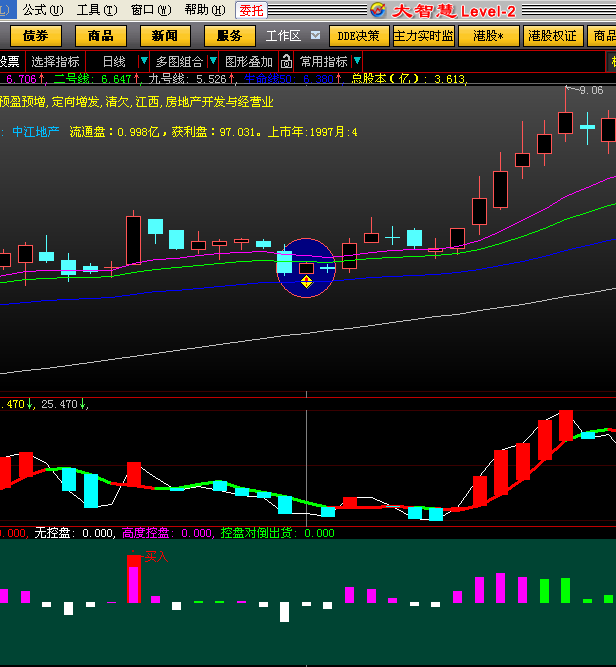The image size is (616, 667).
Task: Open the 工具 menu
Action: coord(96,10)
